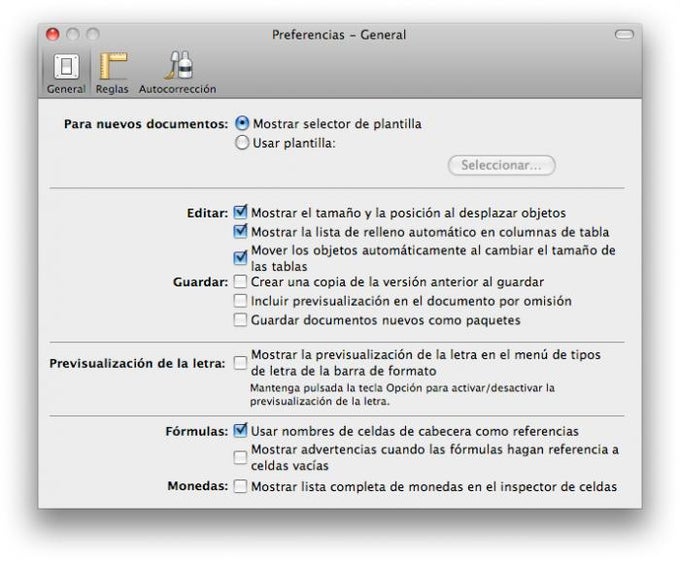Viewport: 680px width, 561px height.
Task: Uncheck Mover los objetos automáticamente checkbox
Action: pyautogui.click(x=240, y=258)
